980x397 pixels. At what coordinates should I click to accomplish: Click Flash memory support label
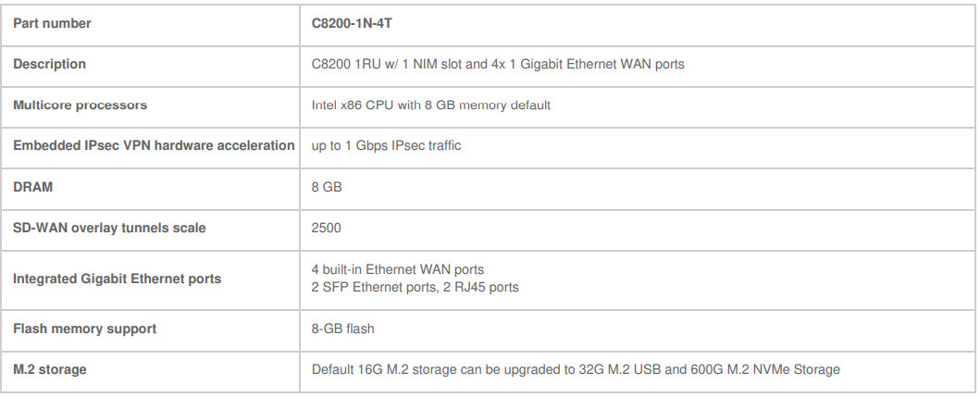pos(84,329)
